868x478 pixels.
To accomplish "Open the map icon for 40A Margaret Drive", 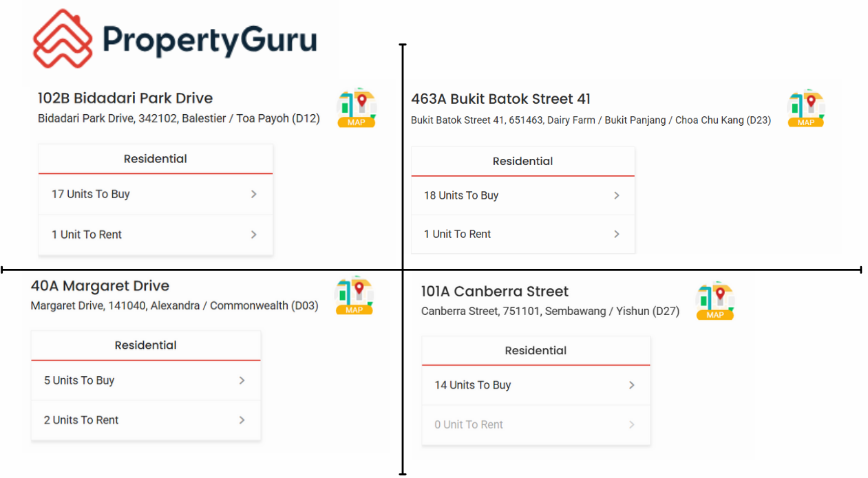I will [354, 296].
